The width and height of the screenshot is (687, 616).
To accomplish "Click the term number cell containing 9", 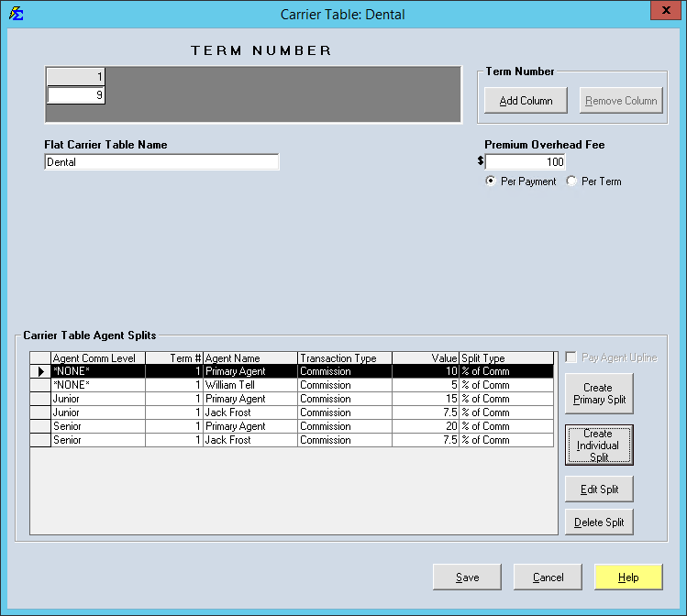I will 76,95.
